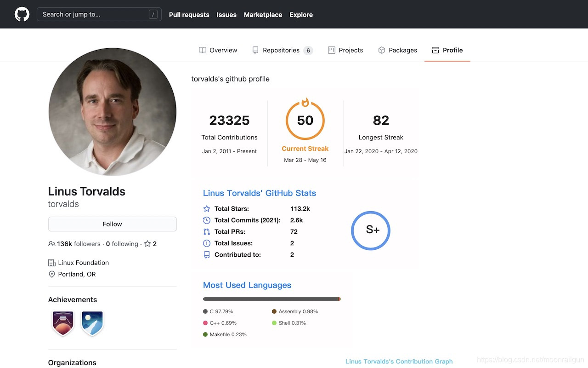
Task: Click the 23325 Total Contributions number
Action: click(x=230, y=121)
